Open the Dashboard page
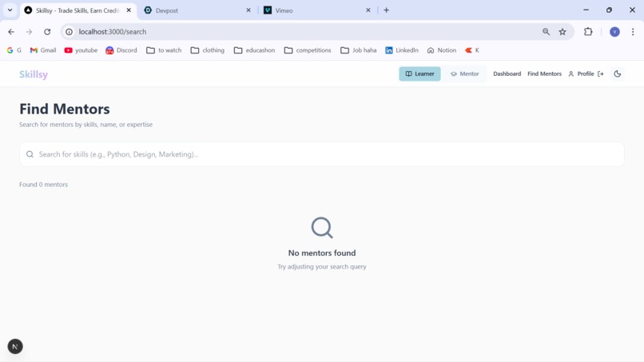This screenshot has width=644, height=362. 507,74
